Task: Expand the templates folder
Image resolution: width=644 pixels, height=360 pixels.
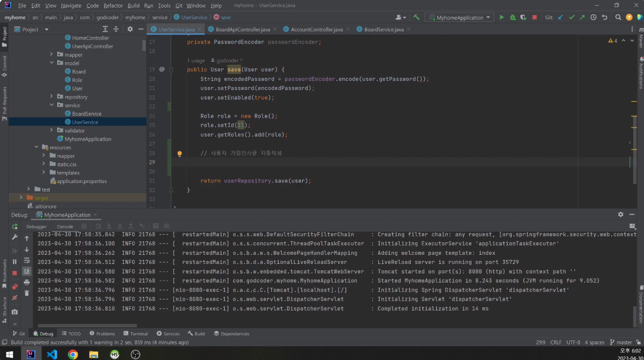Action: tap(44, 172)
